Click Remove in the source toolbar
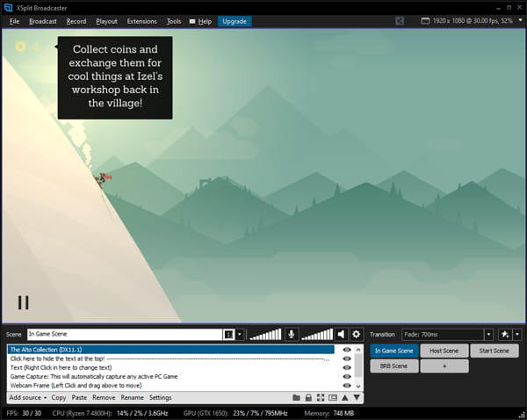 click(104, 397)
